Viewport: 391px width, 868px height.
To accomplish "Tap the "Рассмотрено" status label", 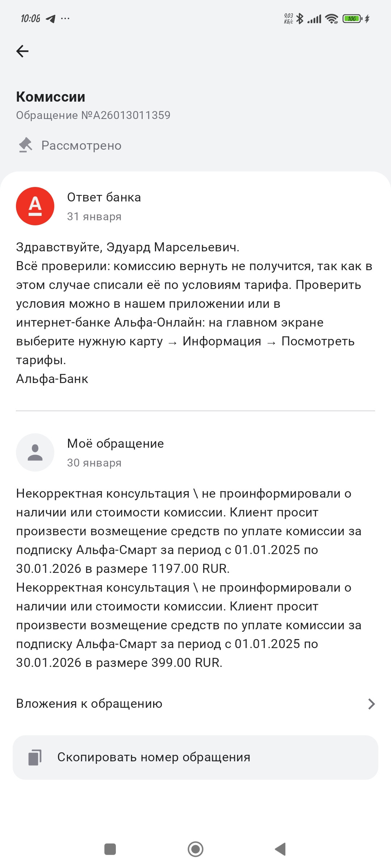I will point(81,145).
